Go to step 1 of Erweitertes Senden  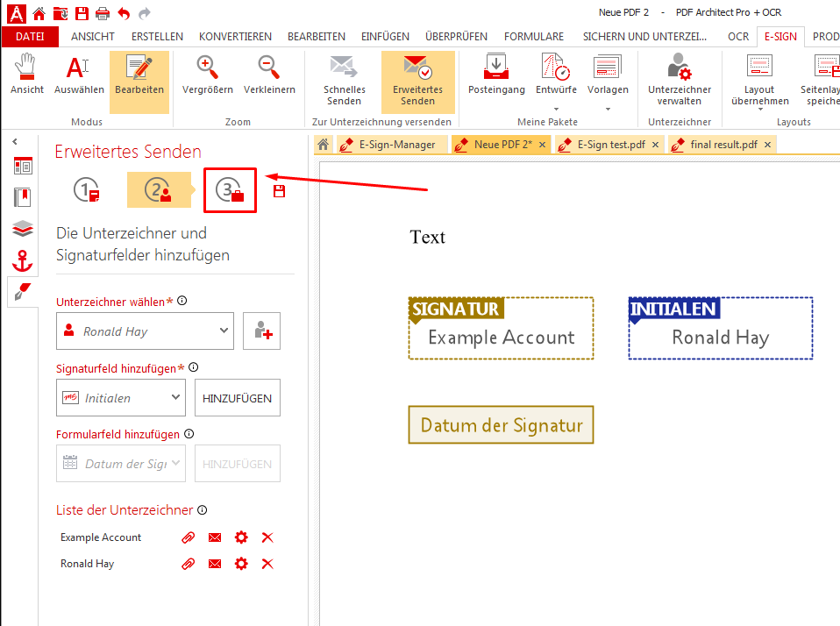point(87,190)
